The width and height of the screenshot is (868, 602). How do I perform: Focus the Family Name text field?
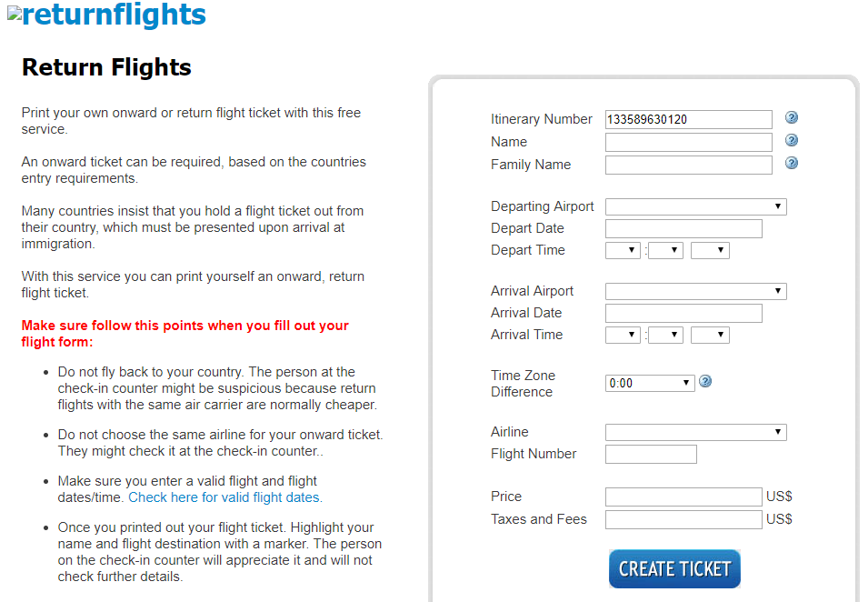coord(688,165)
